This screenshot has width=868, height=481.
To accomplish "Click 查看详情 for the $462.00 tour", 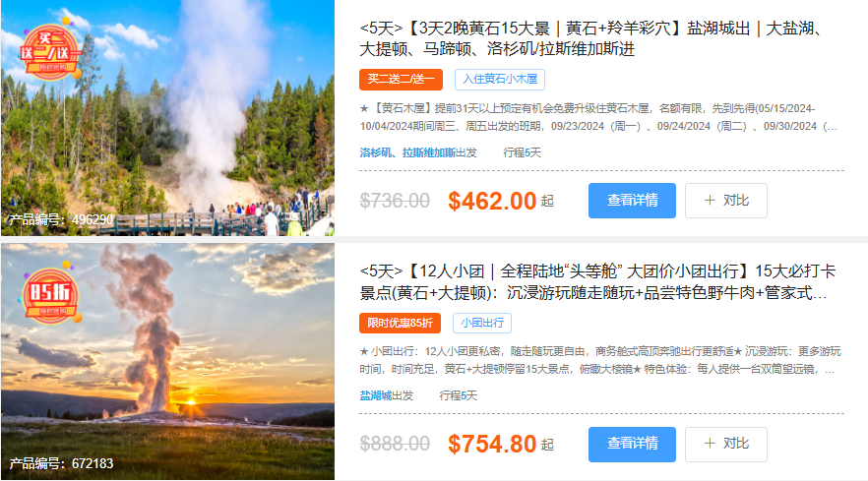I will tap(632, 201).
